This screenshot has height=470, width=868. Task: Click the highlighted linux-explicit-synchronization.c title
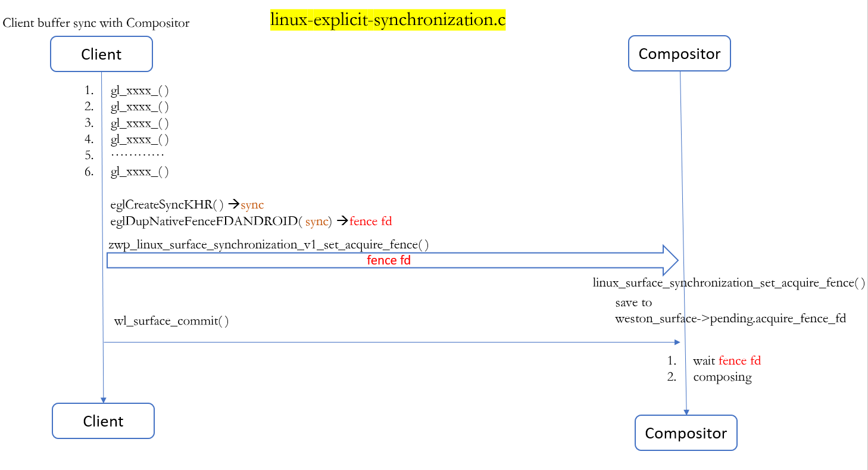point(388,20)
